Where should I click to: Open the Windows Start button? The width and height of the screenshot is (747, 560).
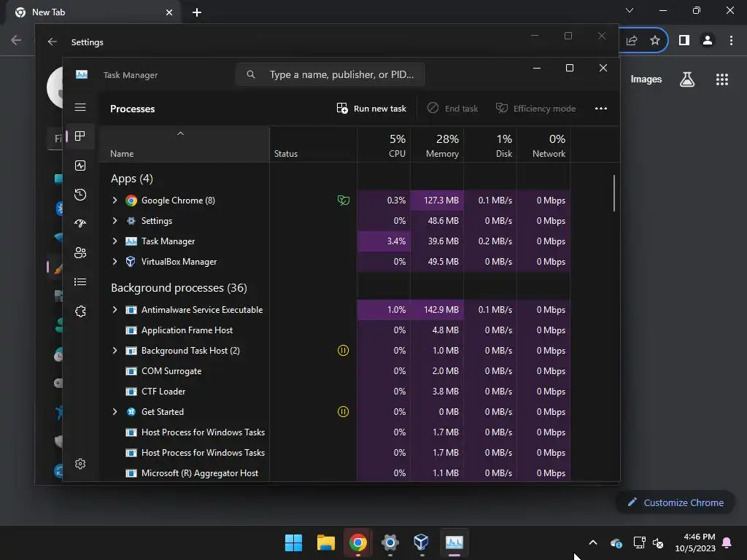coord(293,542)
